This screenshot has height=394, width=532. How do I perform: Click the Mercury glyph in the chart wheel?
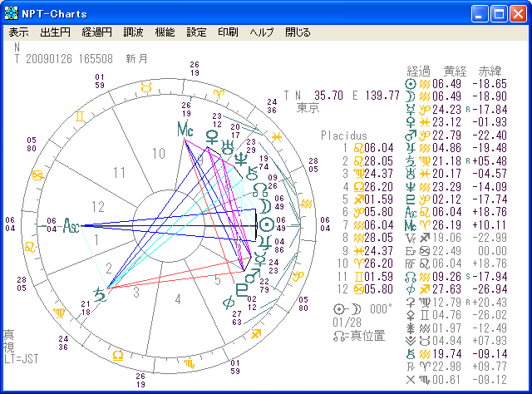pos(260,259)
